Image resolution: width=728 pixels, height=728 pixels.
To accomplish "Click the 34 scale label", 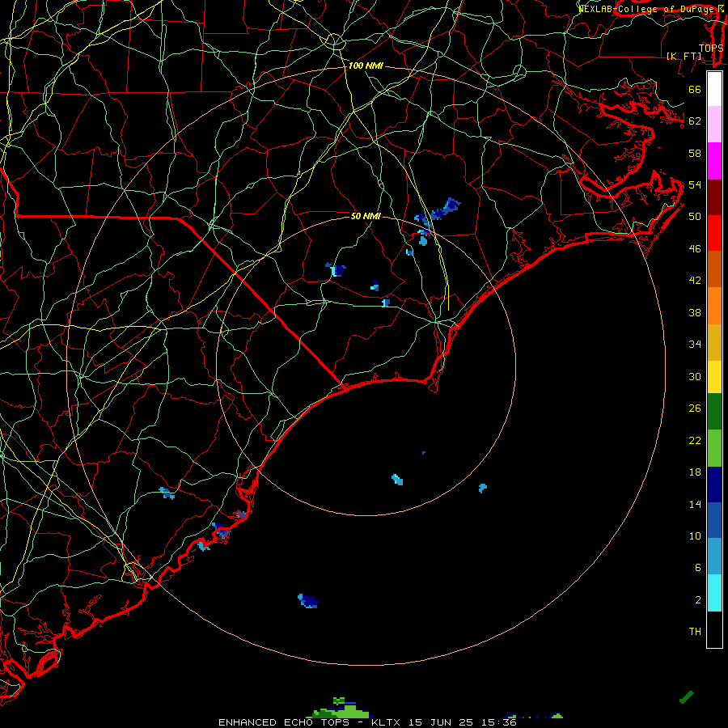I will (x=695, y=344).
